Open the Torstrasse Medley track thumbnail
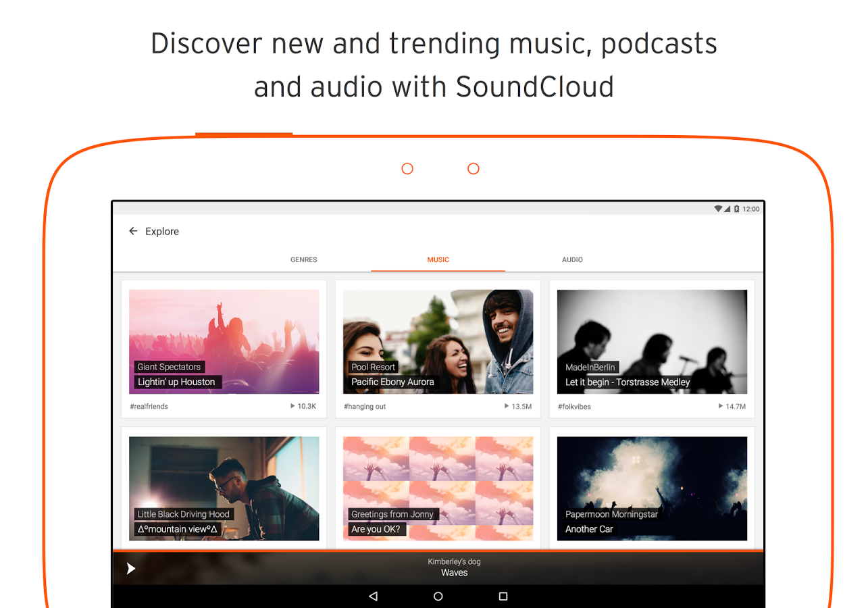This screenshot has width=868, height=608. [653, 342]
